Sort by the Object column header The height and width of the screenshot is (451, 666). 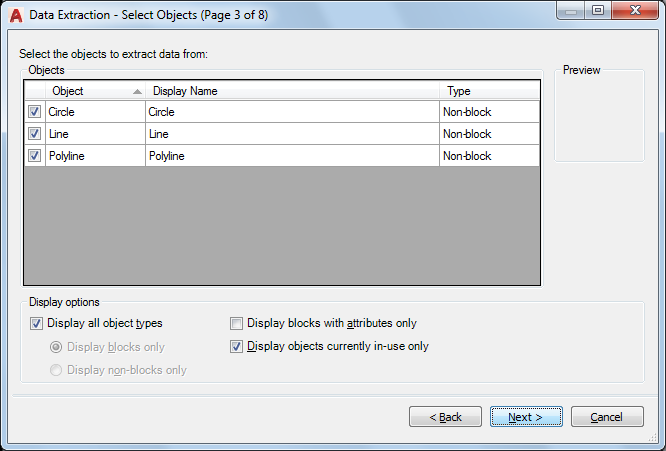point(95,91)
